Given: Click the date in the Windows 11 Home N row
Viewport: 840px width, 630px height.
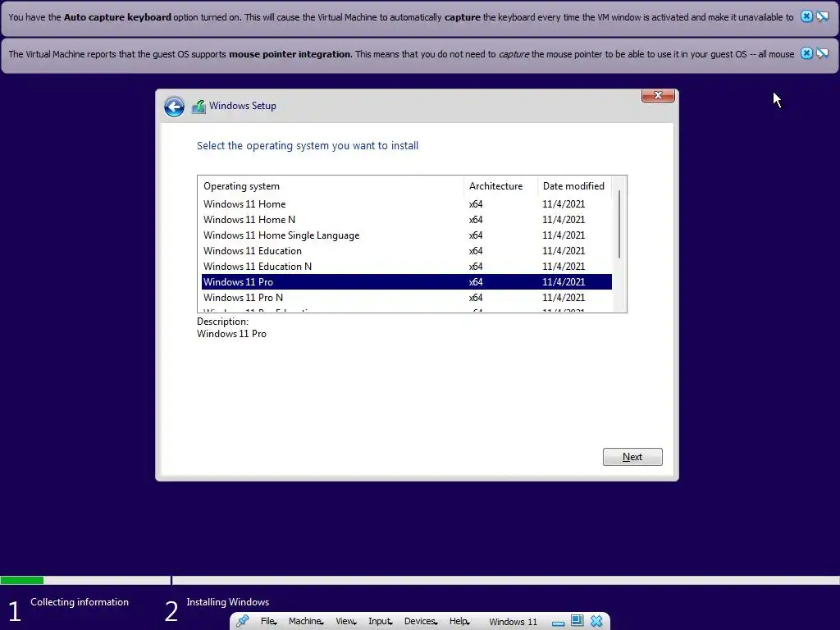Looking at the screenshot, I should (x=564, y=220).
